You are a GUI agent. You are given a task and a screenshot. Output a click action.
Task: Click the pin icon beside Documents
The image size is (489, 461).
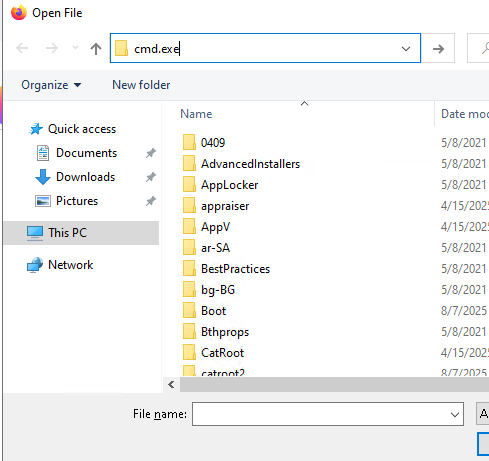point(151,153)
